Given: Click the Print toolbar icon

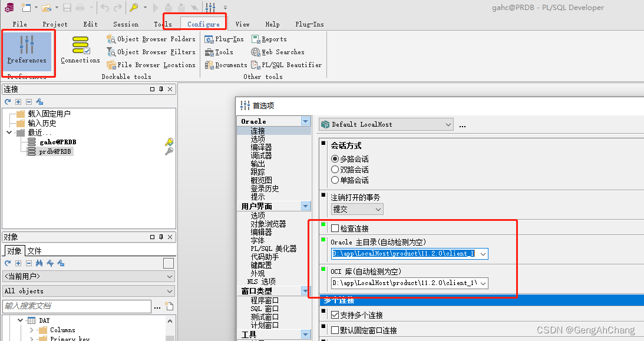Looking at the screenshot, I should [81, 8].
